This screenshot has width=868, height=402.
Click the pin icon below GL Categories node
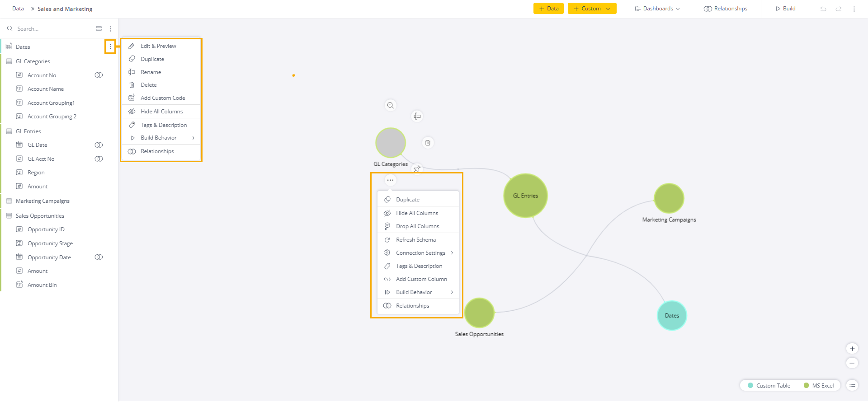coord(417,169)
